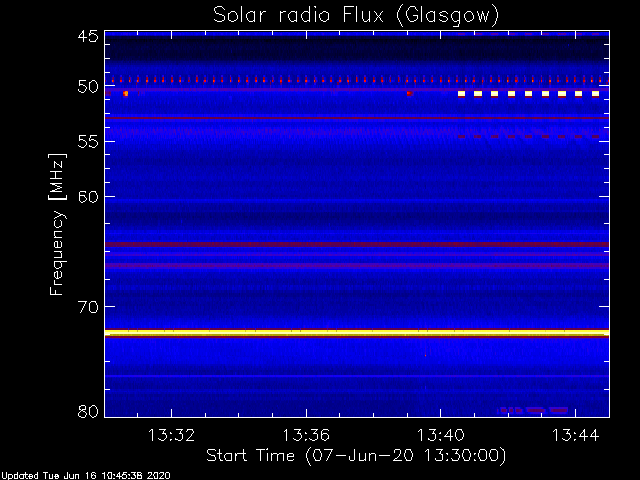This screenshot has width=640, height=480.
Task: Click the red burst spot near 13:39 at 51 MHz
Action: pyautogui.click(x=409, y=93)
